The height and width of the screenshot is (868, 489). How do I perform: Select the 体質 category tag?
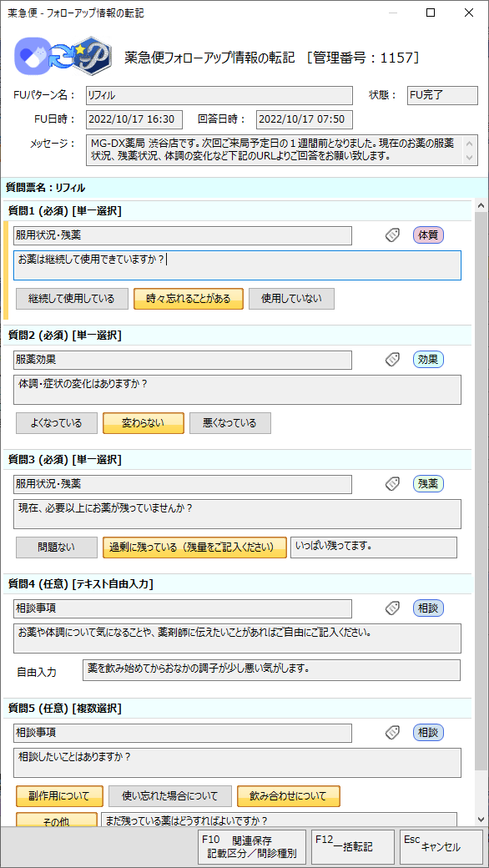(x=428, y=235)
